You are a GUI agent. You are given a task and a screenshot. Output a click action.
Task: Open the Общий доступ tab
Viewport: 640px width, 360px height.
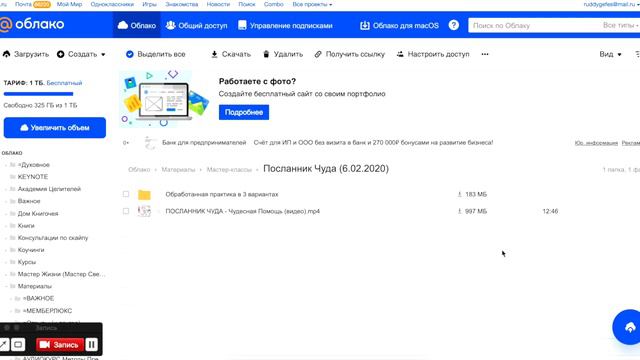[x=197, y=25]
